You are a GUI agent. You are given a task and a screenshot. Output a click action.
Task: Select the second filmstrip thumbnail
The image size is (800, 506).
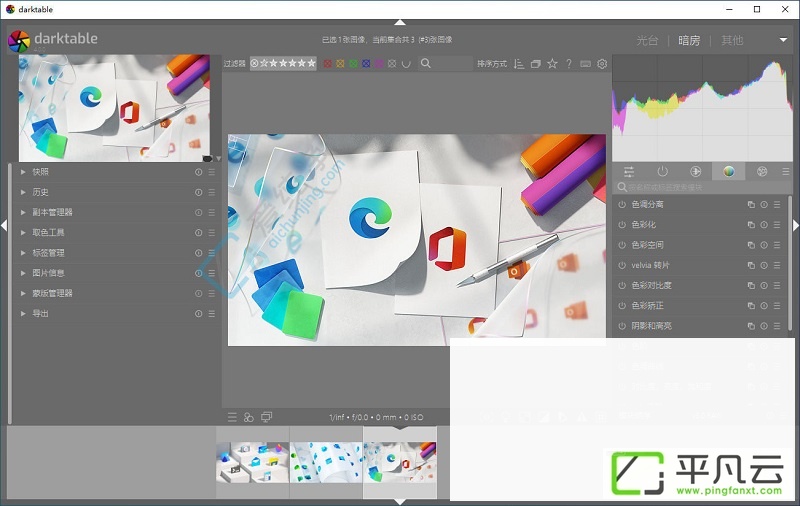point(326,462)
